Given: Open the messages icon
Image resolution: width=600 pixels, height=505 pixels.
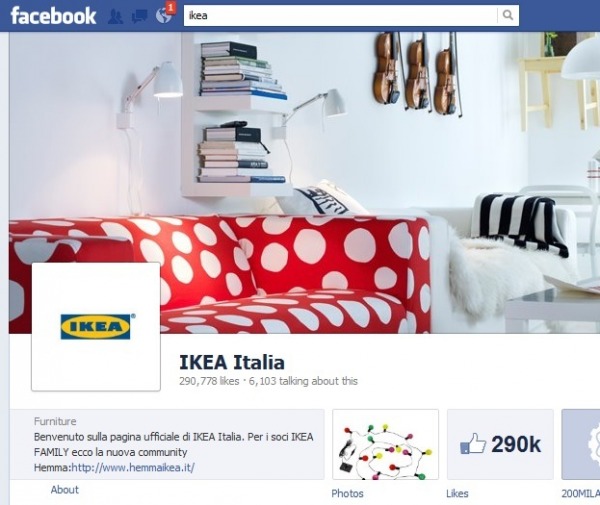Looking at the screenshot, I should [x=139, y=16].
